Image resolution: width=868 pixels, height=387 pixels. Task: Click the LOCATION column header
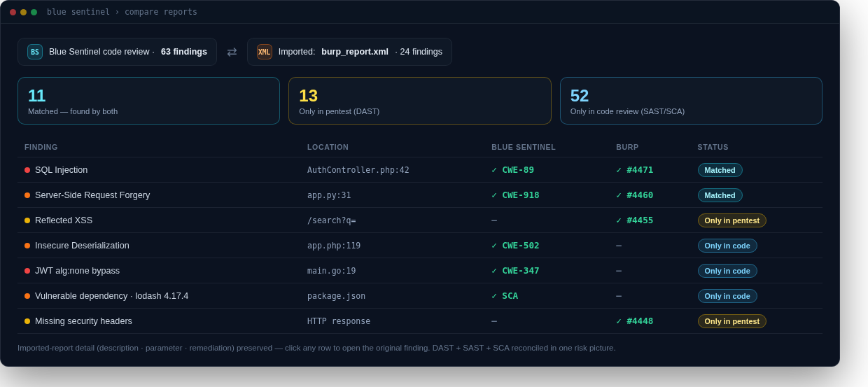pos(328,147)
